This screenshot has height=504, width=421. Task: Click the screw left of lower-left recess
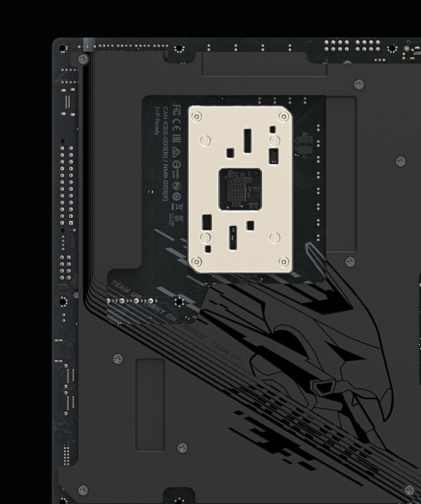tap(118, 359)
